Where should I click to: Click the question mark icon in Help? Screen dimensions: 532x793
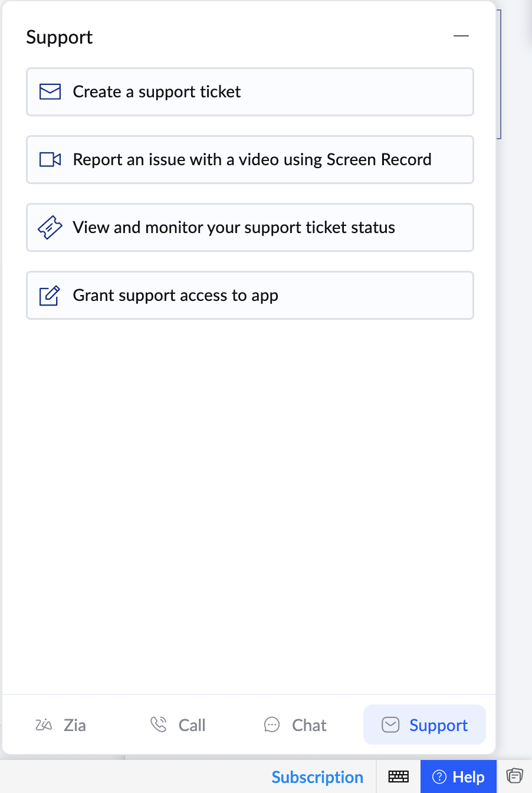[x=439, y=777]
